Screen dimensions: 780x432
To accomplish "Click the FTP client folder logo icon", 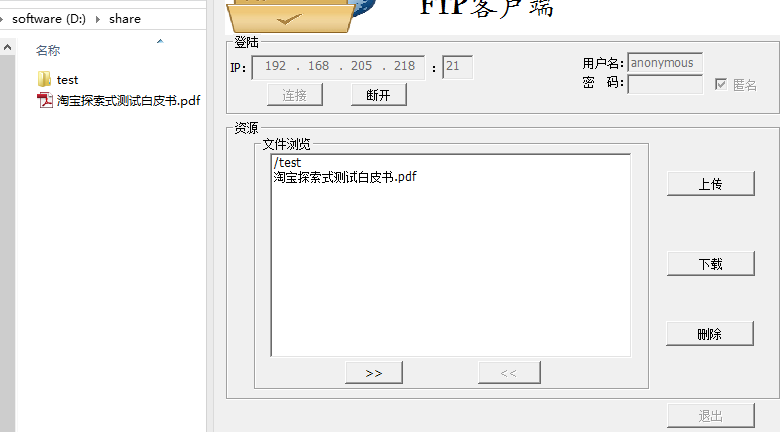I will click(x=297, y=15).
